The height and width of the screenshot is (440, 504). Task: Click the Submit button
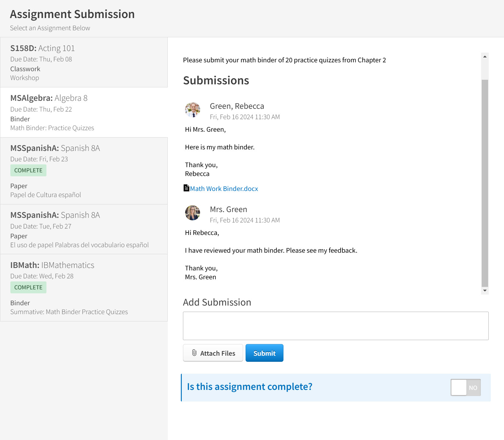[264, 353]
